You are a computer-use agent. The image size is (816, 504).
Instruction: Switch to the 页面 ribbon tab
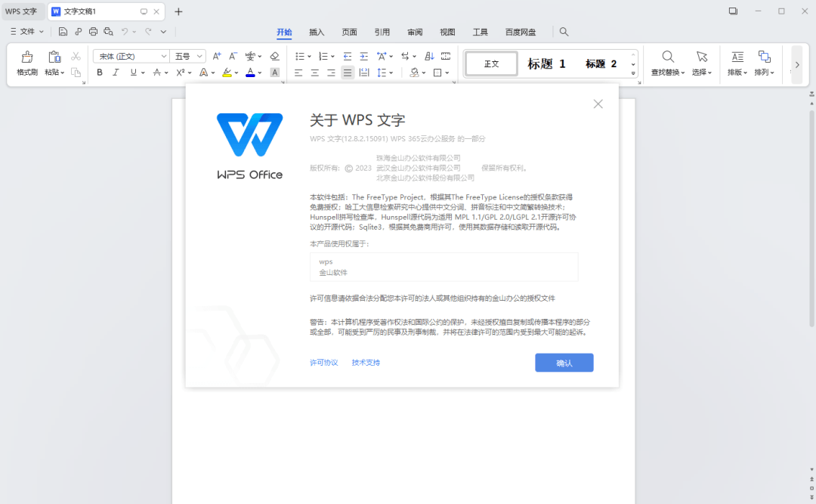[x=349, y=32]
